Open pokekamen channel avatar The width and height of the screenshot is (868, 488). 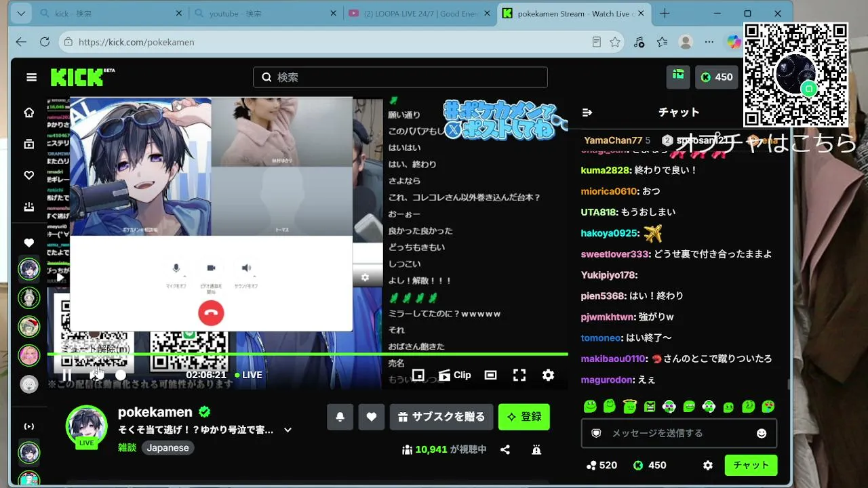[x=86, y=426]
